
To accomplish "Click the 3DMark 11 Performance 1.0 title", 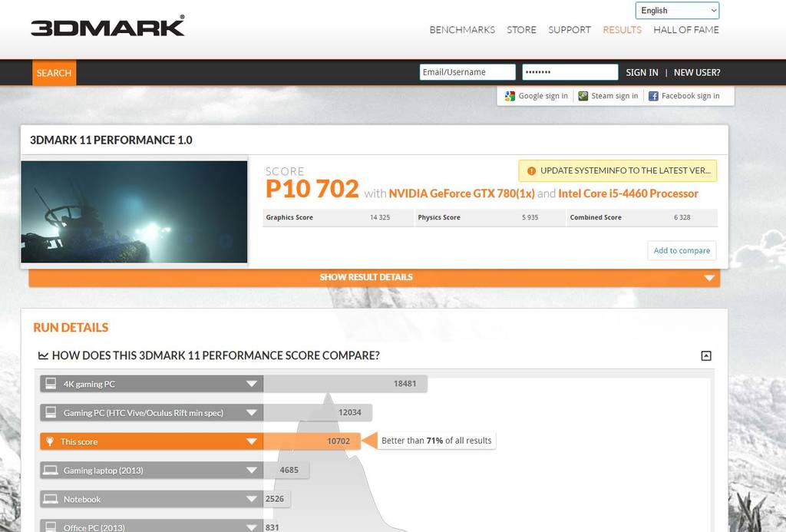I will coord(111,140).
